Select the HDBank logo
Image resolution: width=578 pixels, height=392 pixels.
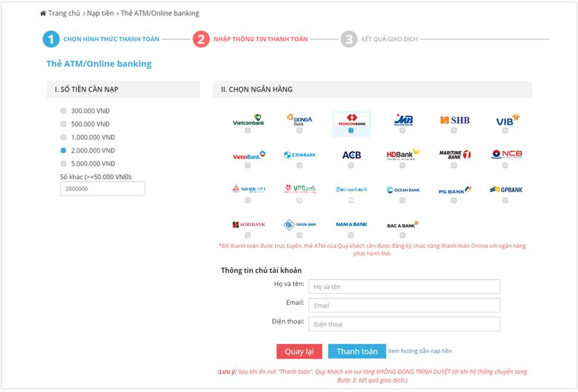tap(400, 154)
